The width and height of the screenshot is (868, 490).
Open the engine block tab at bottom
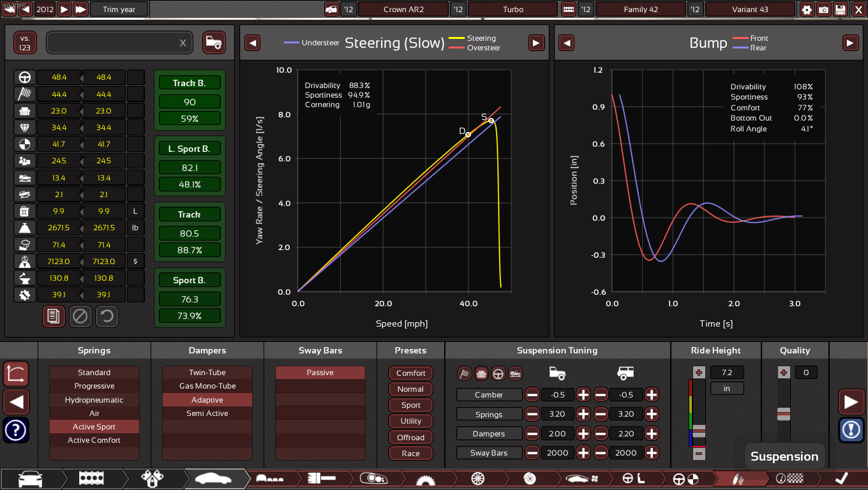pyautogui.click(x=92, y=479)
